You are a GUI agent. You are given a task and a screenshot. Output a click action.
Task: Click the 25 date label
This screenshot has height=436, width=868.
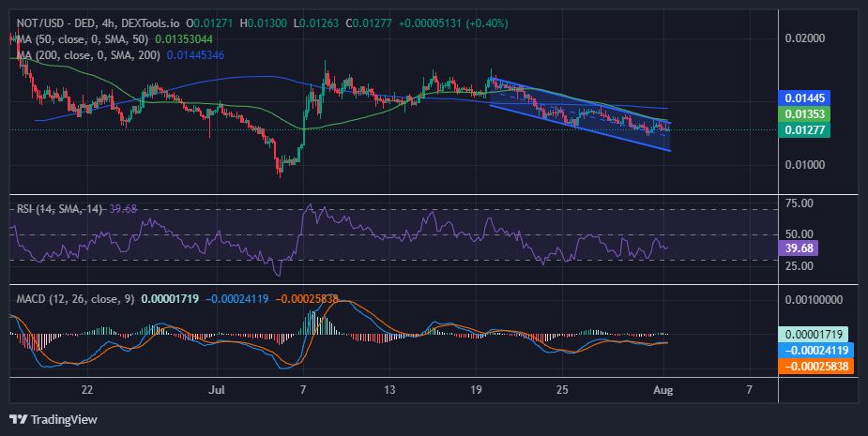tap(562, 389)
